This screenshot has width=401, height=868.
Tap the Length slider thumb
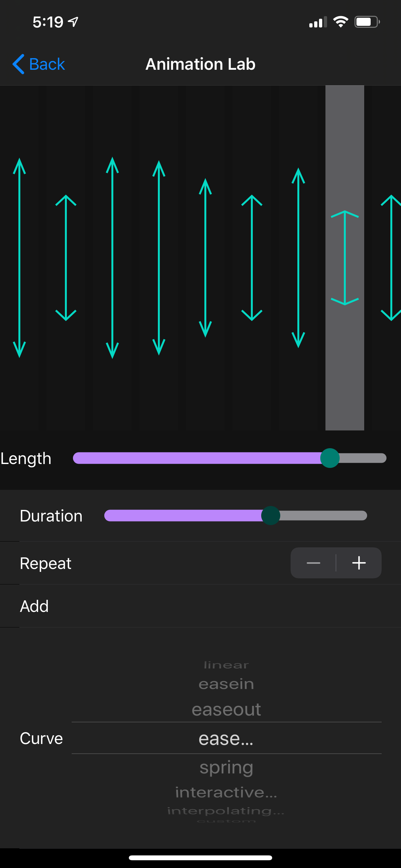(330, 458)
